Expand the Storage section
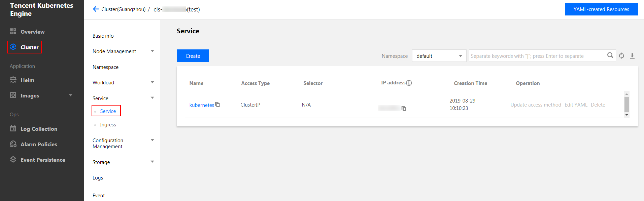 152,162
